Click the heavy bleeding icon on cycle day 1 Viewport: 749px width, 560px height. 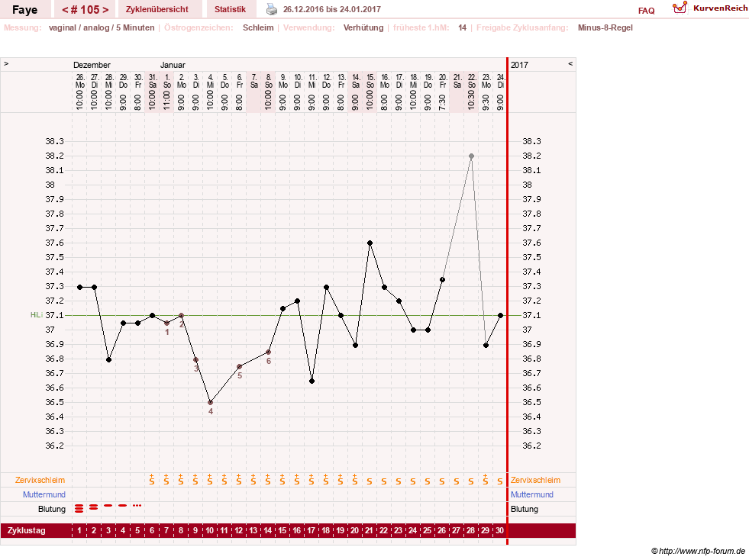79,508
